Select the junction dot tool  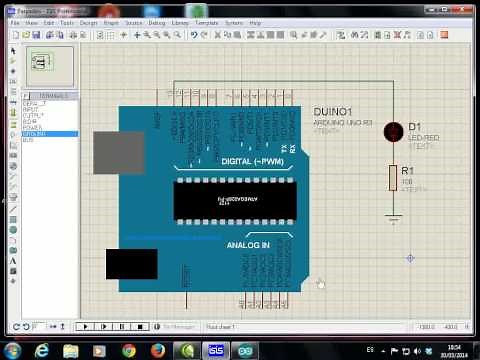pos(13,71)
